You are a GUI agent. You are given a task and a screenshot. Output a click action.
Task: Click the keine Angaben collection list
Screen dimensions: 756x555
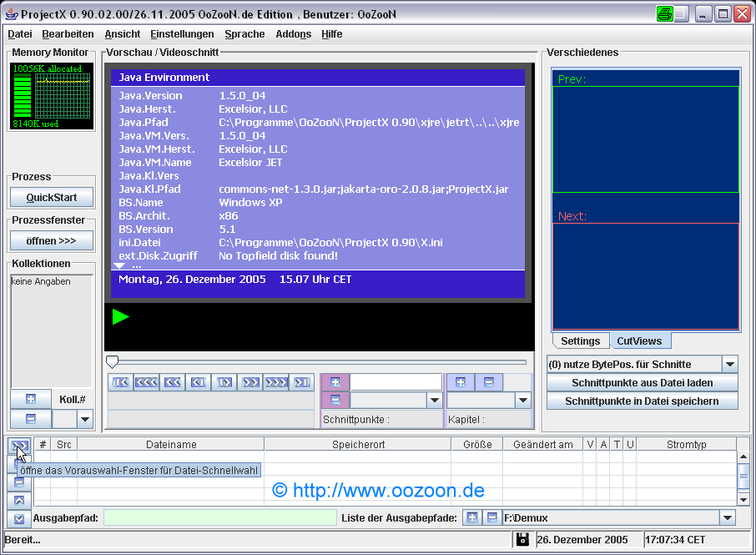[52, 331]
